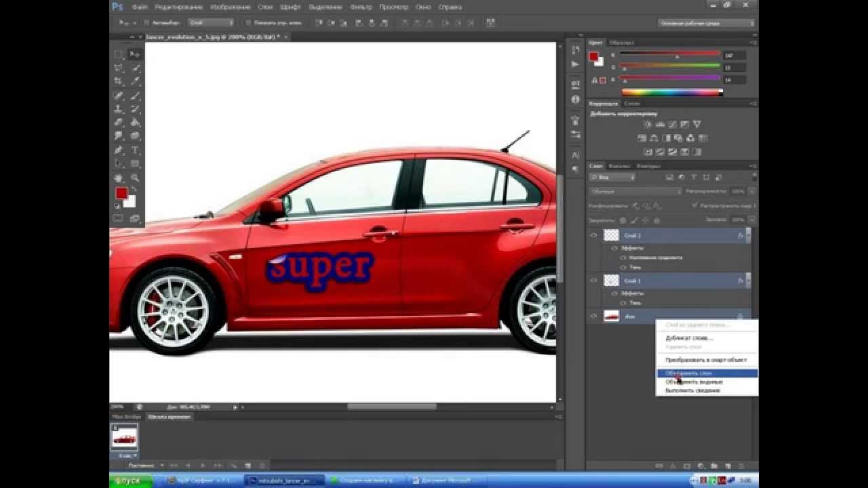Select the Clone Stamp tool

click(119, 109)
